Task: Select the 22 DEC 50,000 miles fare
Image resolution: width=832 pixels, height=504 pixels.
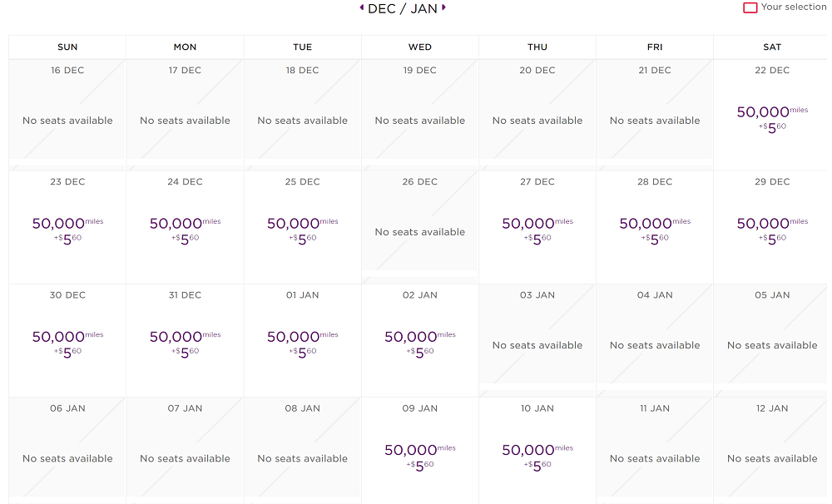Action: coord(772,115)
